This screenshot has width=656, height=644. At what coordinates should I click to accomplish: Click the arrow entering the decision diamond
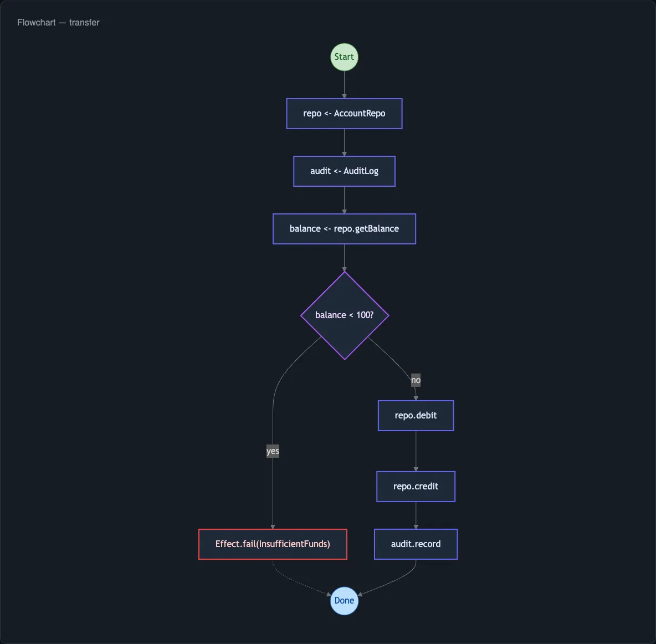pos(344,257)
